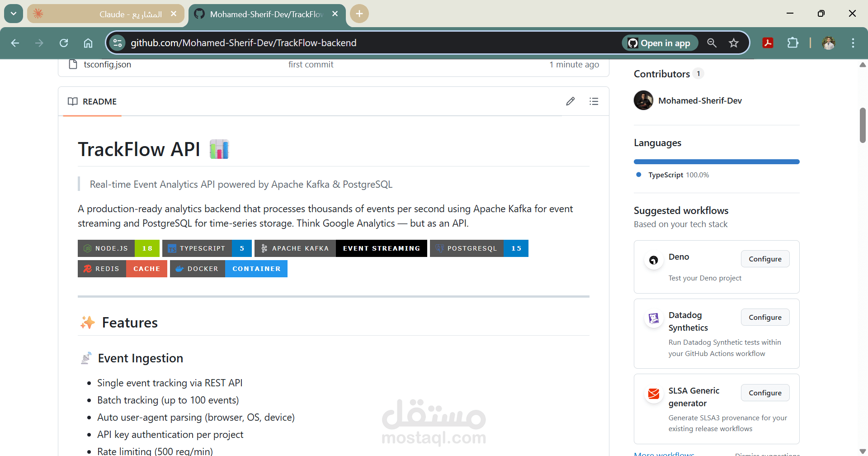
Task: Click the PostgreSQL 15 badge
Action: 479,248
